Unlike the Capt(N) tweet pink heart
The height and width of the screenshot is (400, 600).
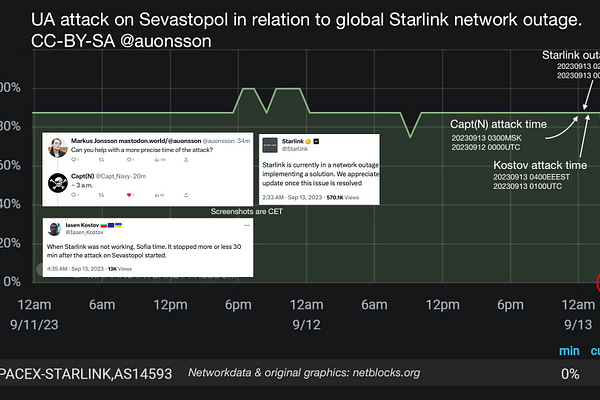pos(130,195)
